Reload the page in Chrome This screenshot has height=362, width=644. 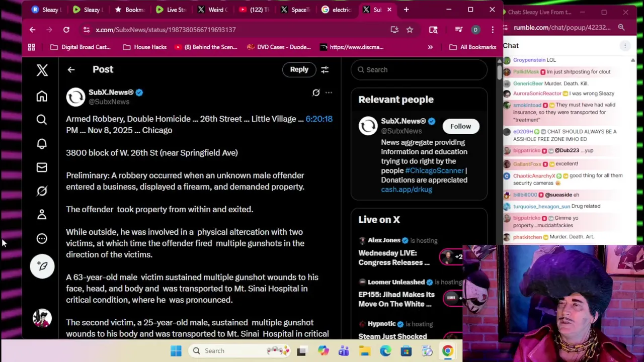tap(66, 30)
